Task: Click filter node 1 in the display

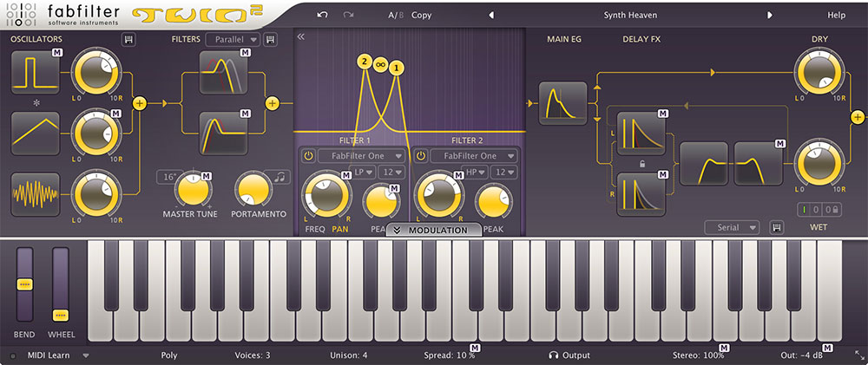Action: coord(397,68)
